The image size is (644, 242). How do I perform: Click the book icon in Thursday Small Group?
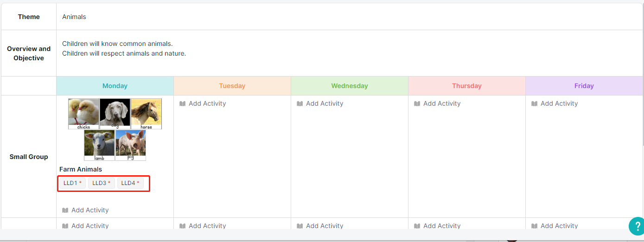point(417,103)
